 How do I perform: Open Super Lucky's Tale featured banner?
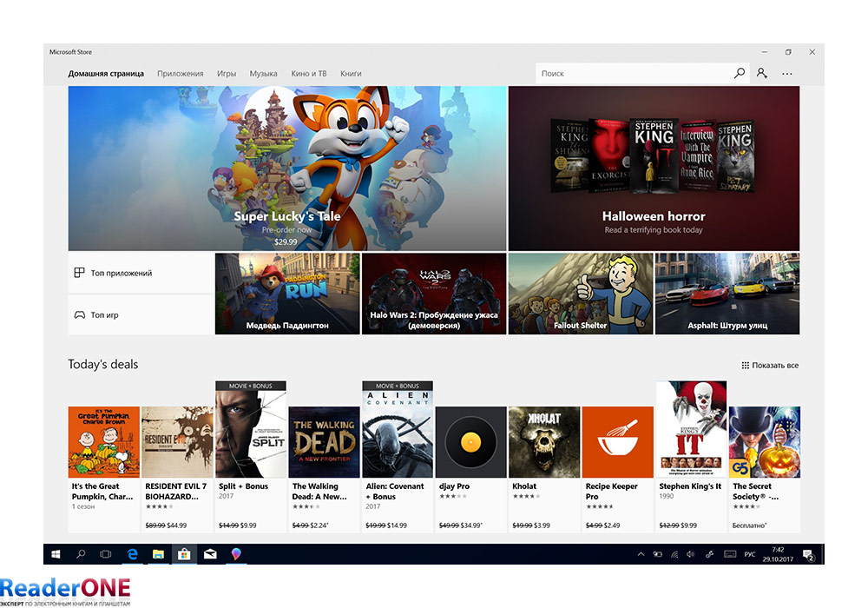click(287, 168)
